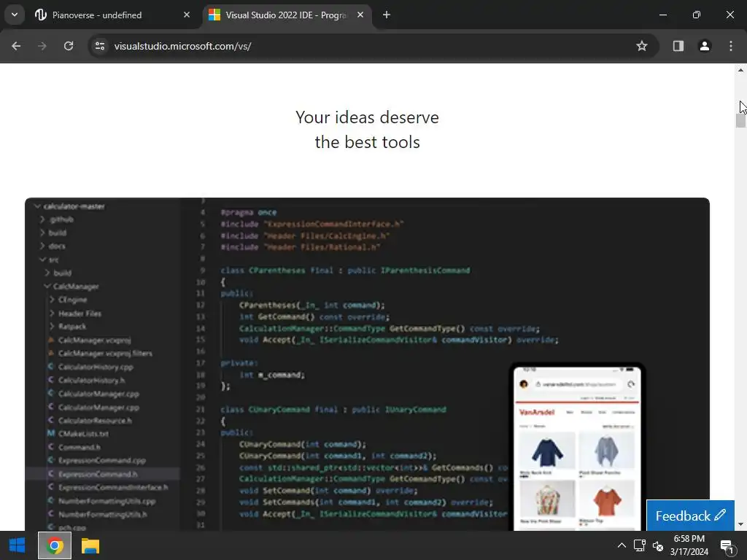The image size is (747, 560).
Task: Open the Chrome profile menu
Action: [705, 46]
